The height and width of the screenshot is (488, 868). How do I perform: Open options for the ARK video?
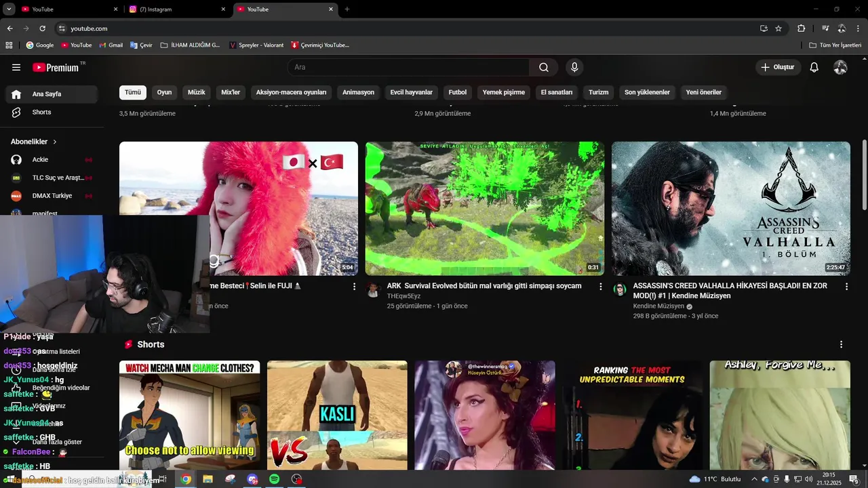[x=600, y=287]
